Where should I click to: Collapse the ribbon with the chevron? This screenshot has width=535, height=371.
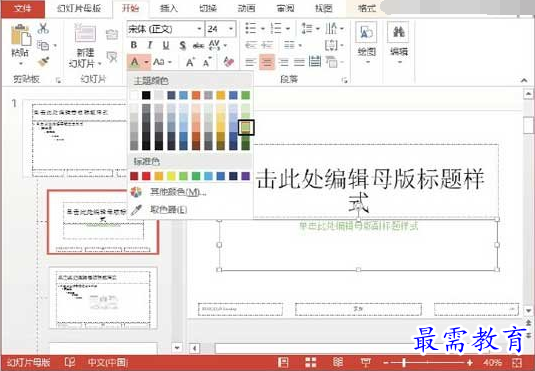tap(524, 81)
